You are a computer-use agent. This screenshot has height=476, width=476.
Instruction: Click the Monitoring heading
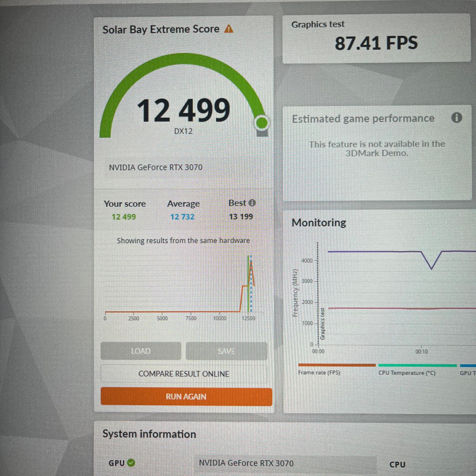coord(319,222)
